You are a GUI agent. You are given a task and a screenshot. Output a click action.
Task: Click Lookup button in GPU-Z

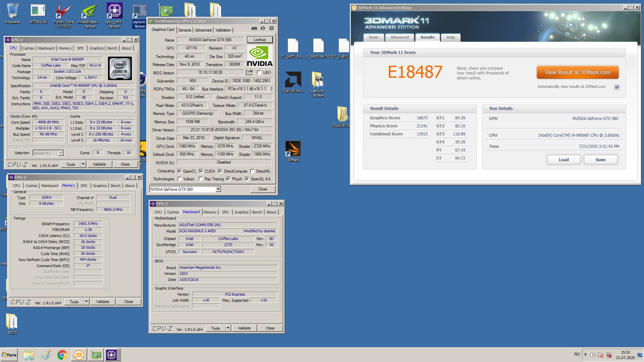[x=260, y=40]
